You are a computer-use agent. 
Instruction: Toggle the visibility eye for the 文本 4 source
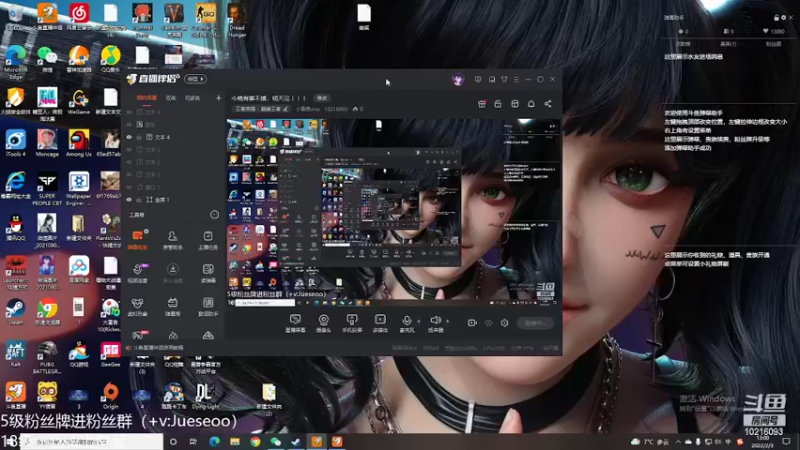pyautogui.click(x=129, y=137)
